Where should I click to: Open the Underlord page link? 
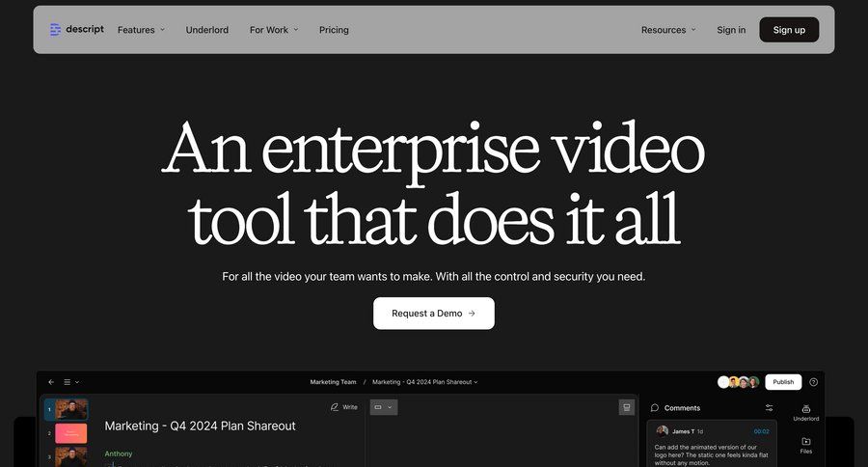click(x=207, y=30)
